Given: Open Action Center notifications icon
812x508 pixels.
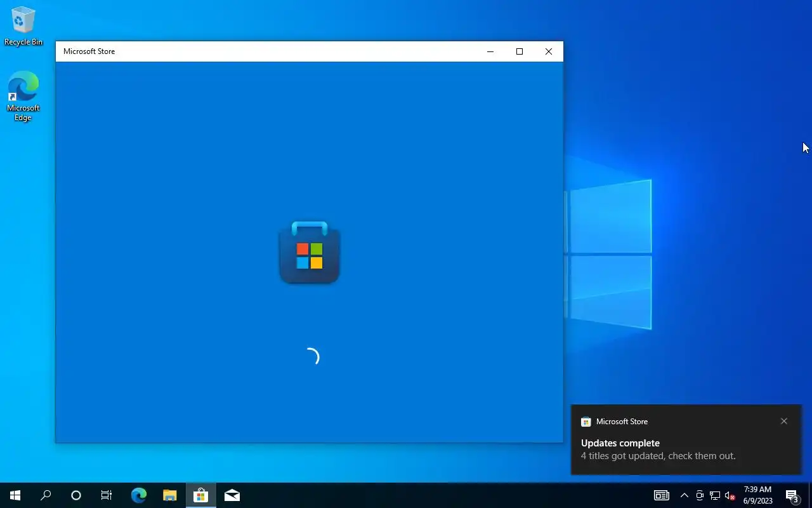Looking at the screenshot, I should click(x=792, y=495).
